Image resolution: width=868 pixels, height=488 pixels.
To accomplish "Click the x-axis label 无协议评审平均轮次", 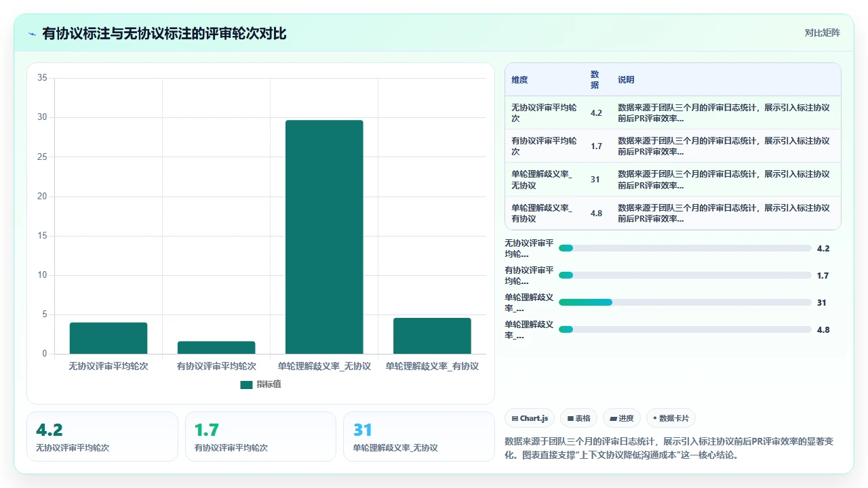I will [108, 367].
